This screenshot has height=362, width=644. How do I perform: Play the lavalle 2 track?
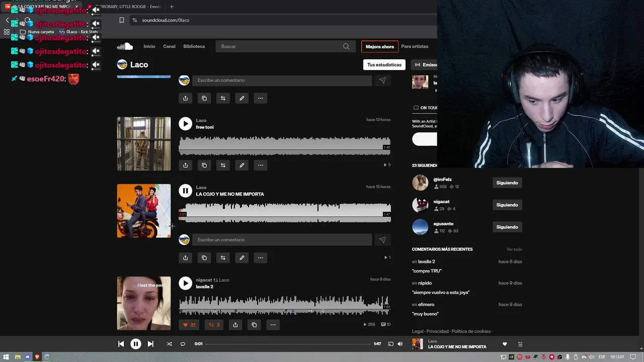pos(185,283)
